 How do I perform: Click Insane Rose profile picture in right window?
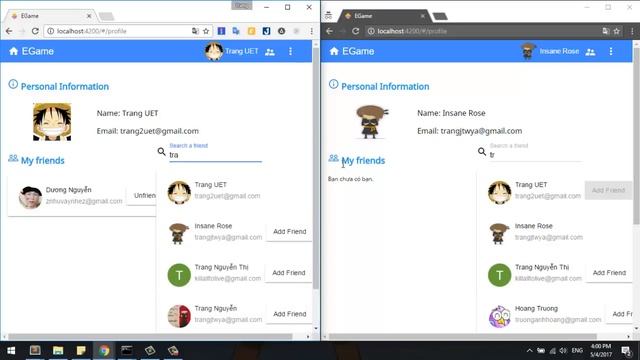point(371,122)
